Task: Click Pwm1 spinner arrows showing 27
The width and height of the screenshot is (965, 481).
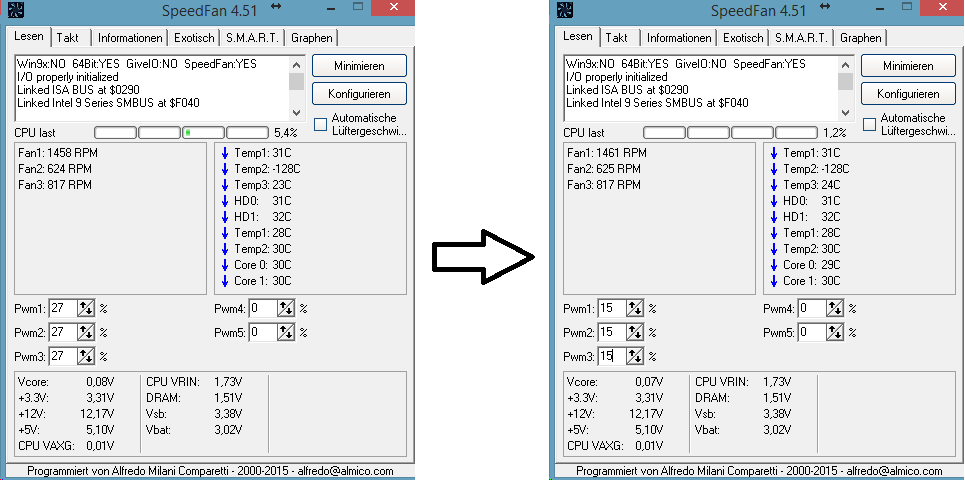Action: [x=86, y=308]
